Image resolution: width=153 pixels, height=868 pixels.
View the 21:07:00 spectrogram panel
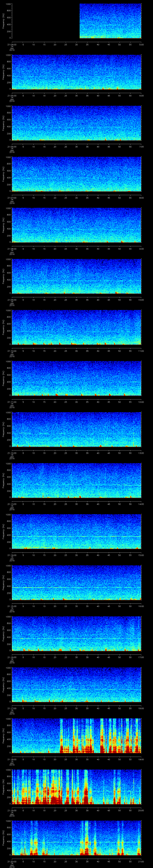[x=77, y=174]
